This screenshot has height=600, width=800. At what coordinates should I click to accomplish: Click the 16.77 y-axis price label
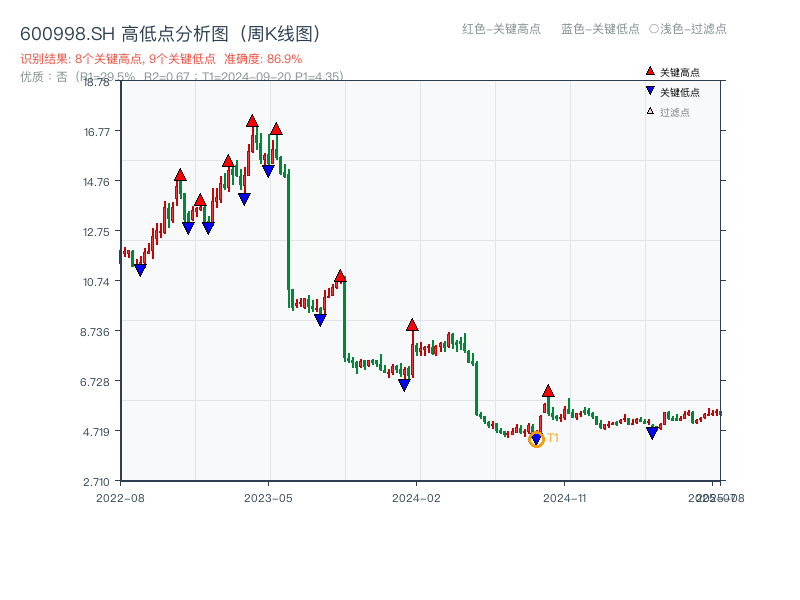pos(97,131)
